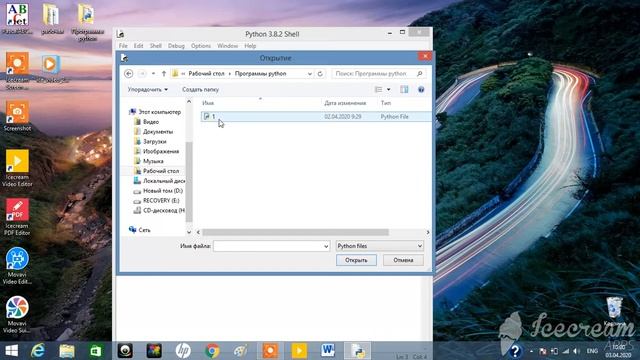
Task: Select the 'Загрузки' folder in the sidebar
Action: coord(150,141)
